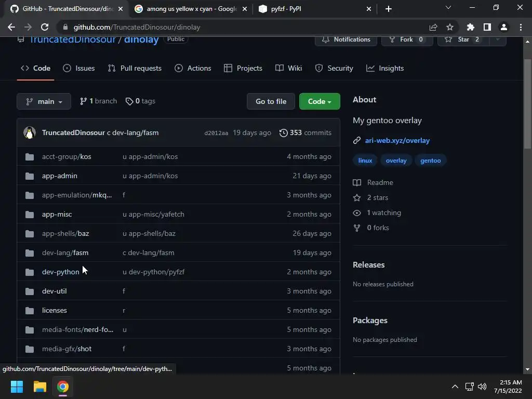Click the share page icon in address bar
Viewport: 532px width, 399px height.
(433, 27)
